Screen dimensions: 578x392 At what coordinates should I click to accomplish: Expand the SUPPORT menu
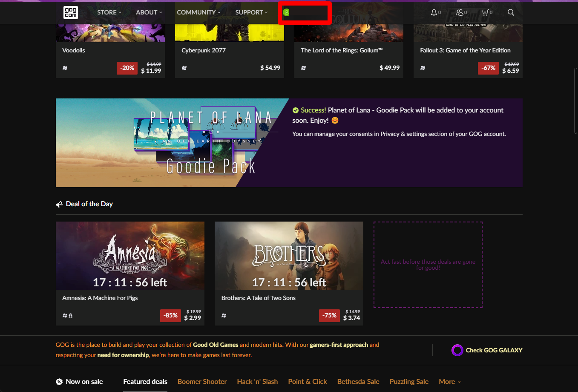point(252,12)
